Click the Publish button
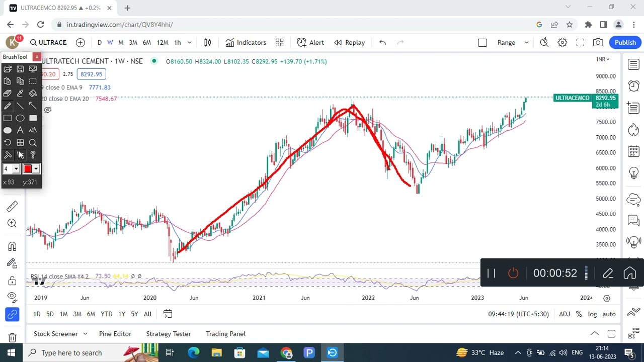 625,43
